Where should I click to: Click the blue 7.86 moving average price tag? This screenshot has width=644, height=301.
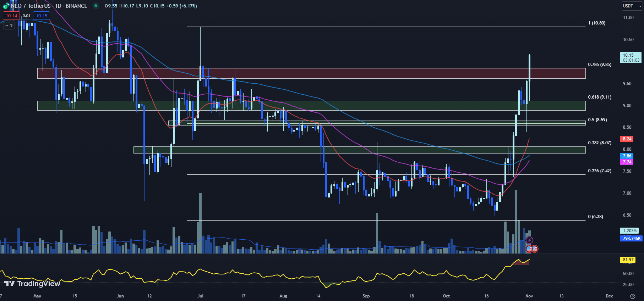pyautogui.click(x=627, y=156)
